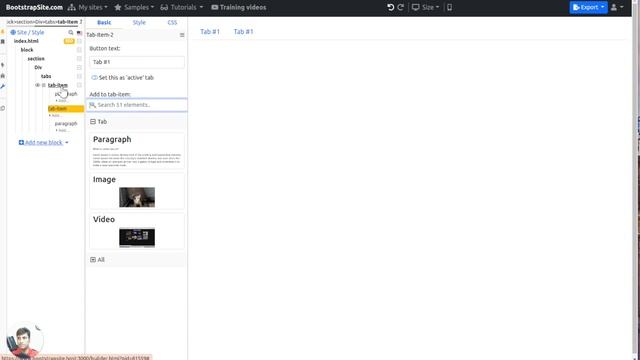Click the tree search magnifier icon

pos(71,32)
